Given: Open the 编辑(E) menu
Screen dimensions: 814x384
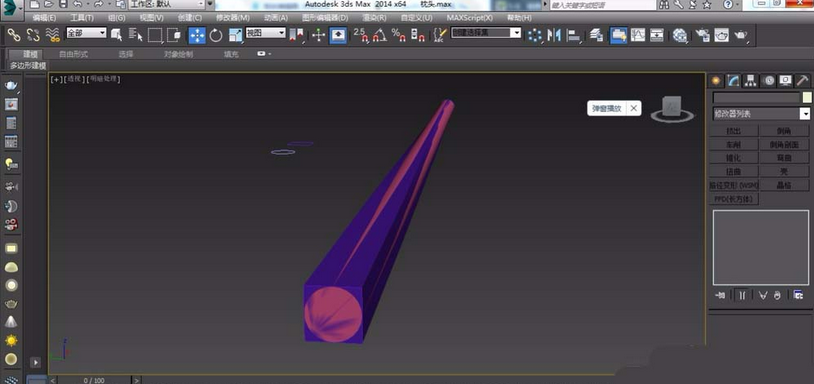Looking at the screenshot, I should [44, 18].
